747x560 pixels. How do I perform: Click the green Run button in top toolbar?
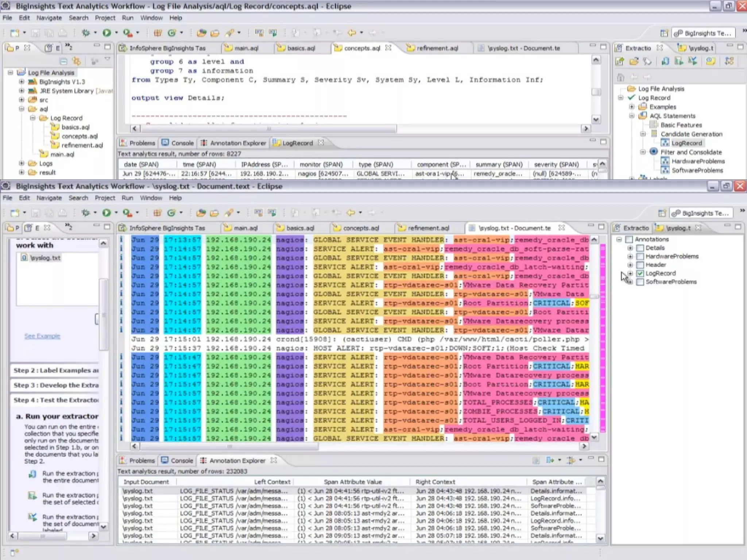[107, 33]
